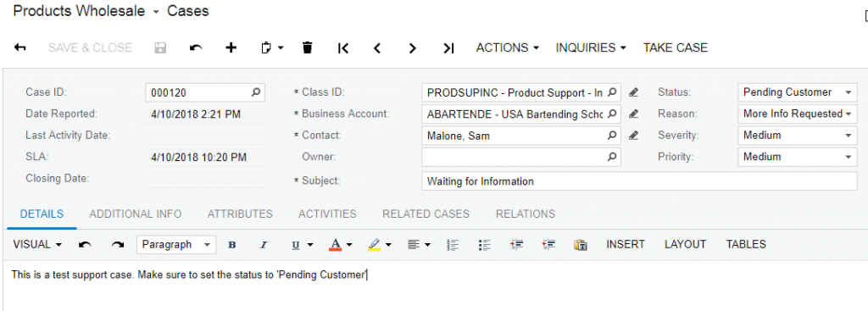Screen dimensions: 868x311
Task: Open the INSERT editor menu
Action: point(626,245)
